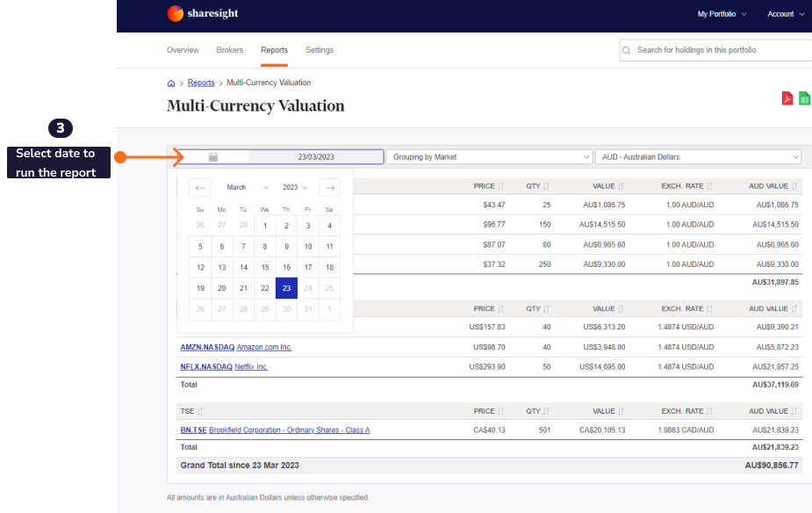Go to previous month in calendar

click(200, 188)
